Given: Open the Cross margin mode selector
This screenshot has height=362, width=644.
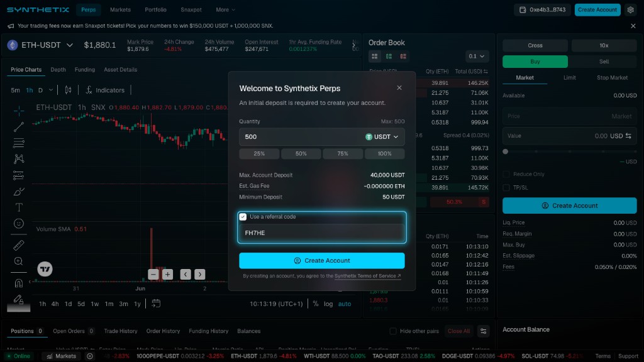Looking at the screenshot, I should pos(535,45).
